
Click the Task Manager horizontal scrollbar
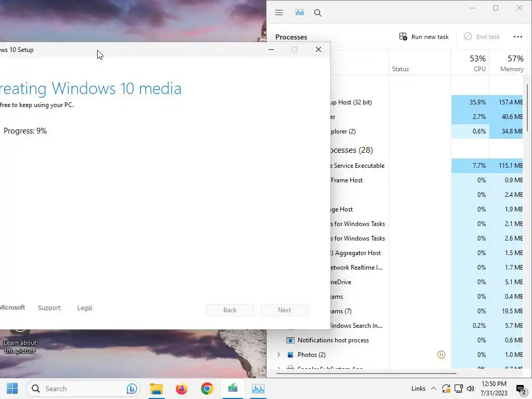[366, 373]
